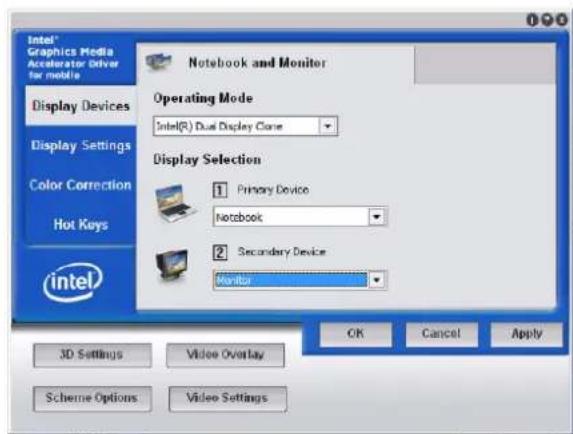Open the information icon in title bar
Screen dimensions: 573x434
(533, 20)
